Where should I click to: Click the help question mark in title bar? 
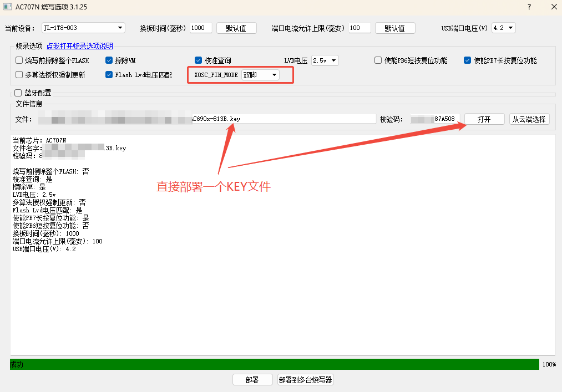[529, 7]
